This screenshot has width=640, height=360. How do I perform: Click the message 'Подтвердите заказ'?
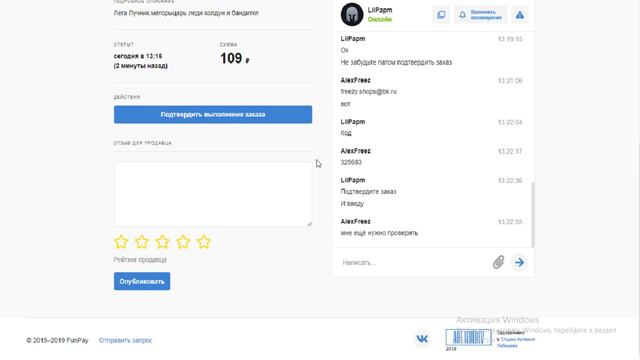(x=368, y=191)
